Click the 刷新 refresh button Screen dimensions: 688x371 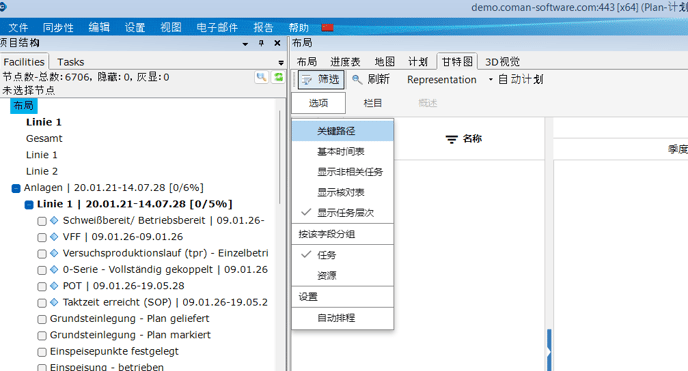click(371, 79)
